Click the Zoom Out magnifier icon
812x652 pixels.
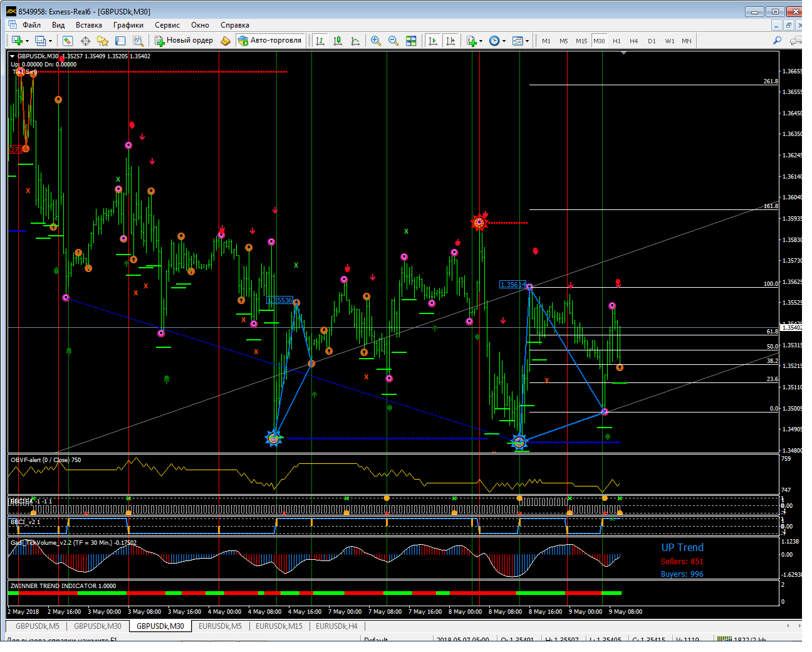tap(393, 41)
